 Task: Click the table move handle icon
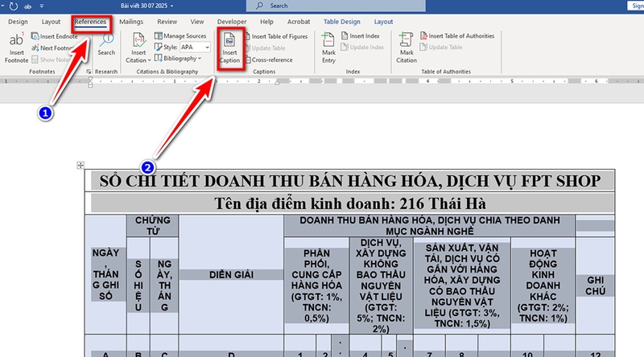coord(80,165)
